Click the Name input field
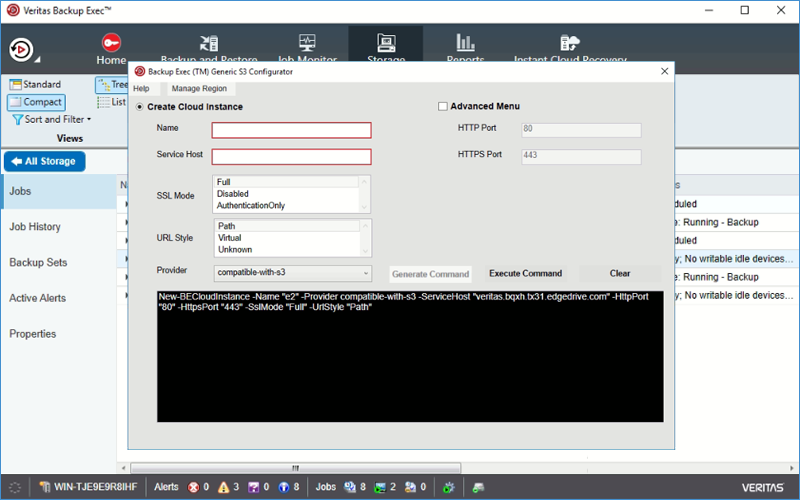This screenshot has height=500, width=800. 291,130
